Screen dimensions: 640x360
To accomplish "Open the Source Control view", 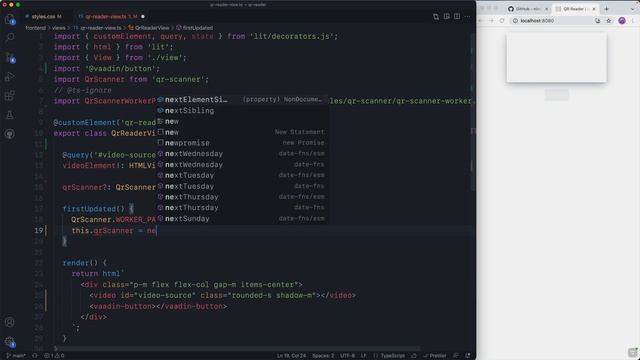I will [x=10, y=57].
